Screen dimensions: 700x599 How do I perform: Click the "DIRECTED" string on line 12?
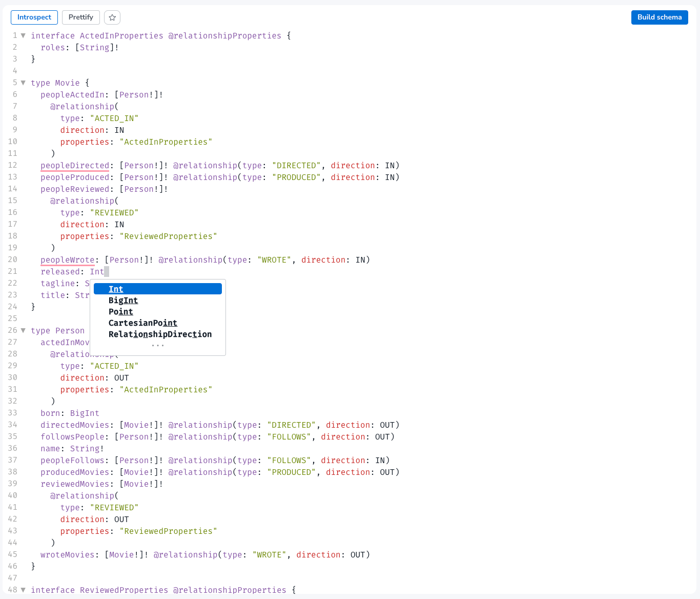[296, 166]
